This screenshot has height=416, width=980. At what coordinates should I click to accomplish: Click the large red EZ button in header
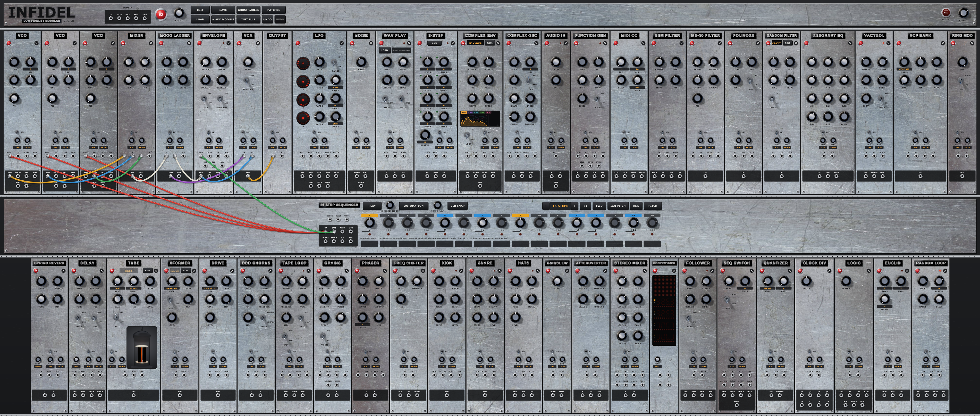coord(160,14)
